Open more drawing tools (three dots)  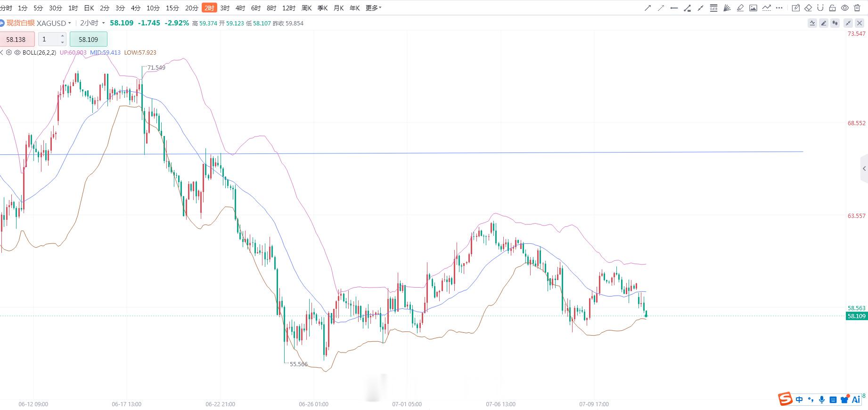point(779,8)
